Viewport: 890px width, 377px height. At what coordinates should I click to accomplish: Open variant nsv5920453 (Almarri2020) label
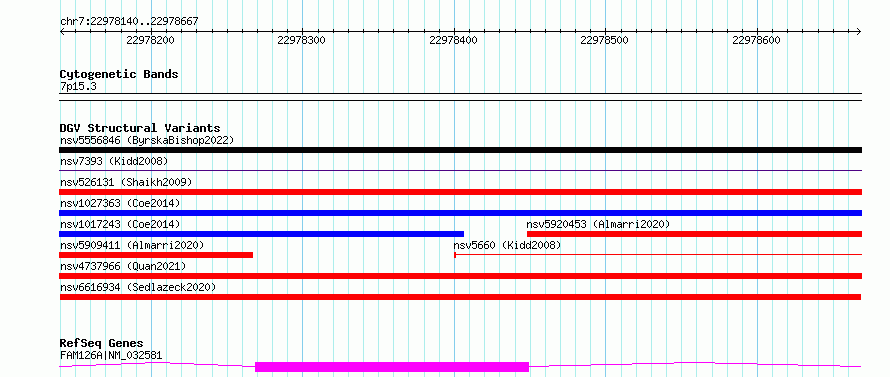tap(598, 224)
